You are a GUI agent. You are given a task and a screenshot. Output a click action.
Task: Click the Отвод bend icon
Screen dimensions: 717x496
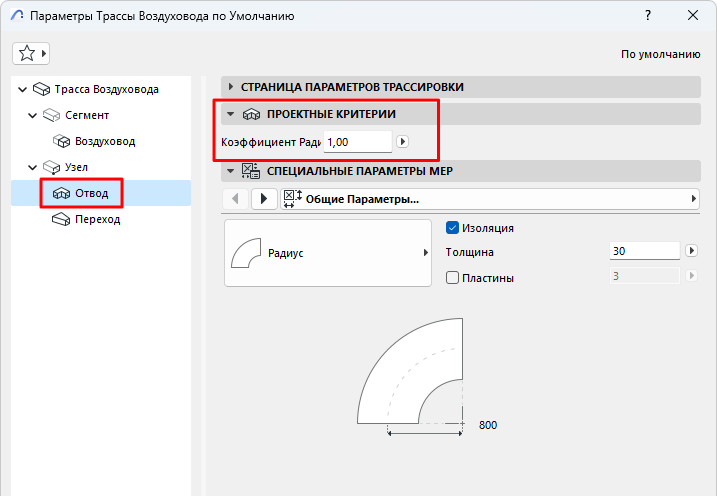click(61, 193)
